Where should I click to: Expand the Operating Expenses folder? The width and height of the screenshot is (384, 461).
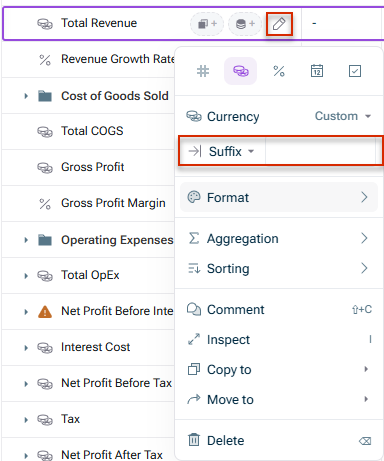point(26,240)
